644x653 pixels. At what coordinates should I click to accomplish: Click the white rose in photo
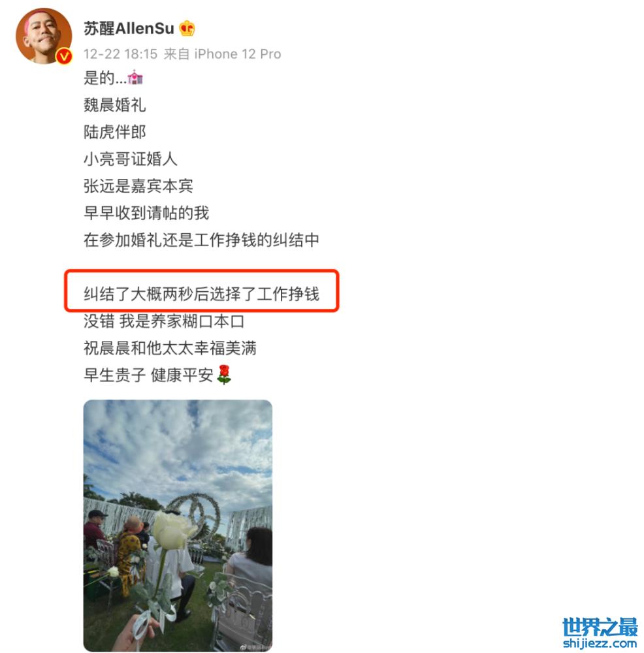tap(172, 529)
